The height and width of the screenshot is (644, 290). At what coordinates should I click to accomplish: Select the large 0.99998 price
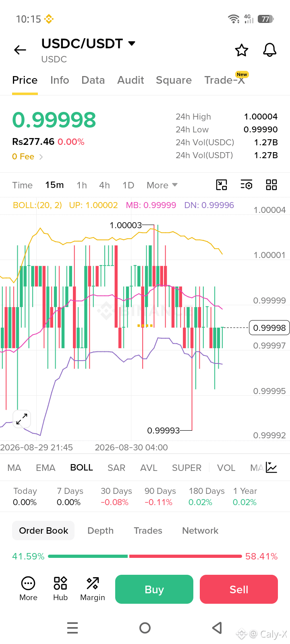tap(54, 120)
